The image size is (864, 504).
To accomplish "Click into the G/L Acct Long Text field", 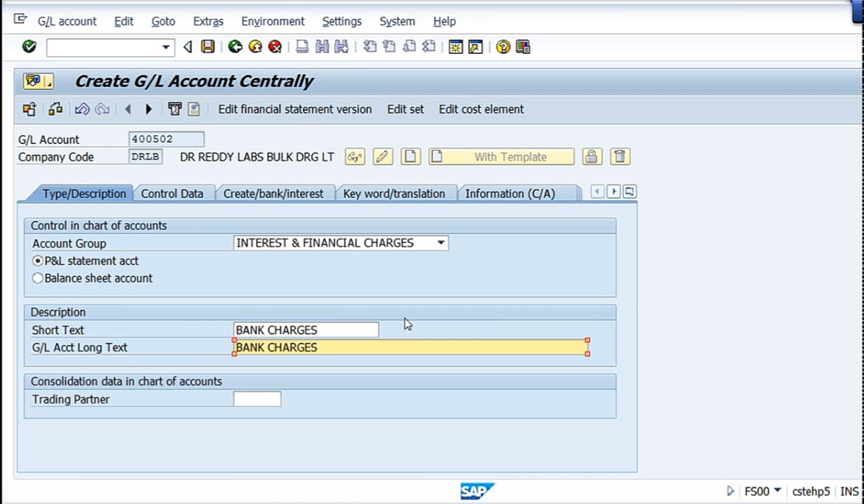I will pos(411,347).
